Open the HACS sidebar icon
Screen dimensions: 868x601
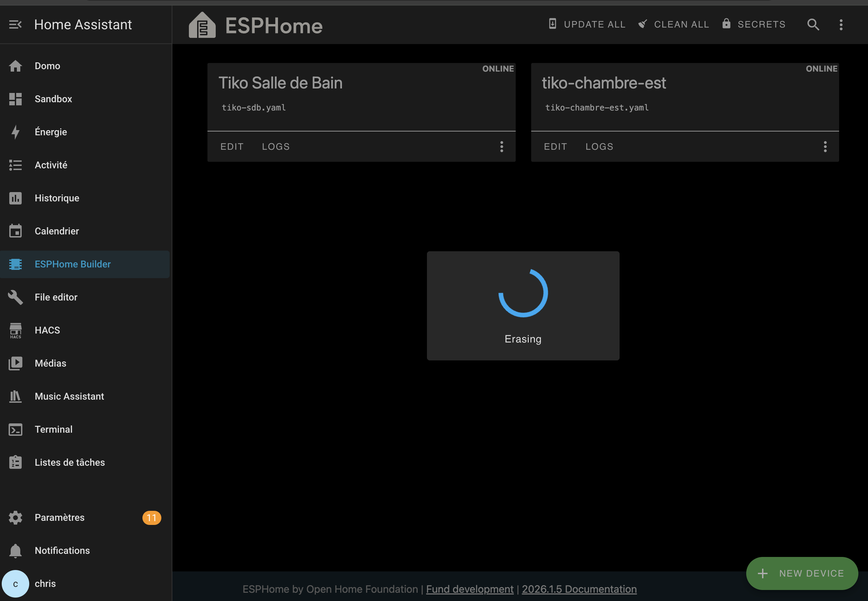(15, 330)
